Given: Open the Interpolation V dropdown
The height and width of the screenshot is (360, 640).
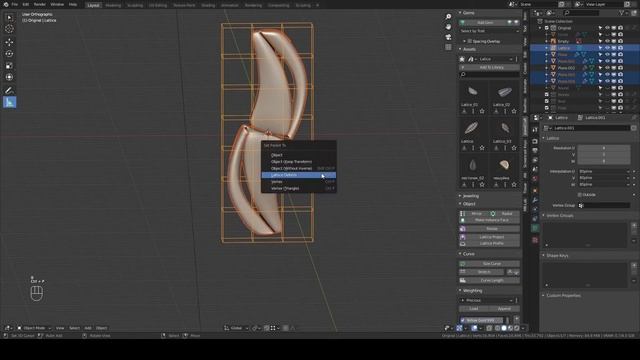Looking at the screenshot, I should tap(604, 178).
